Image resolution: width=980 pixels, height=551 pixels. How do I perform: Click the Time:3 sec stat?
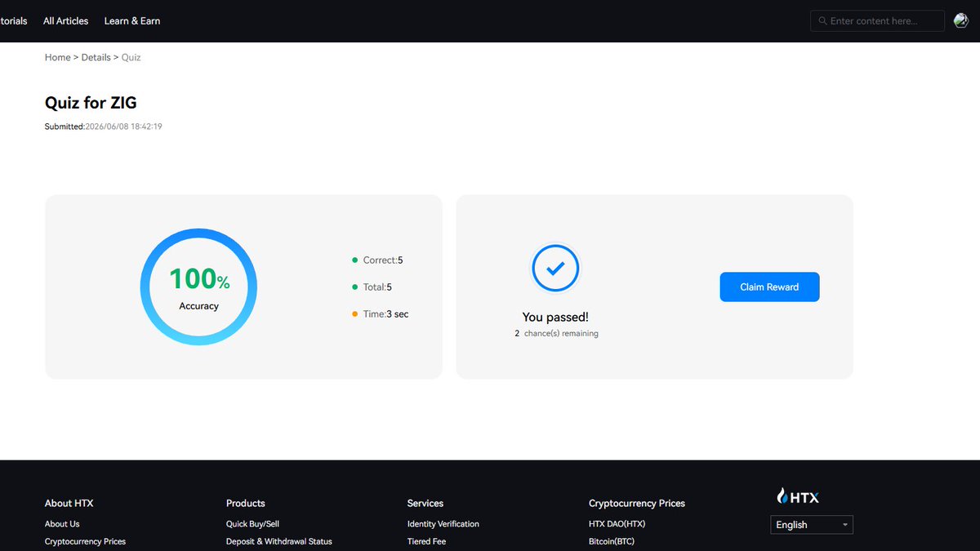[380, 314]
